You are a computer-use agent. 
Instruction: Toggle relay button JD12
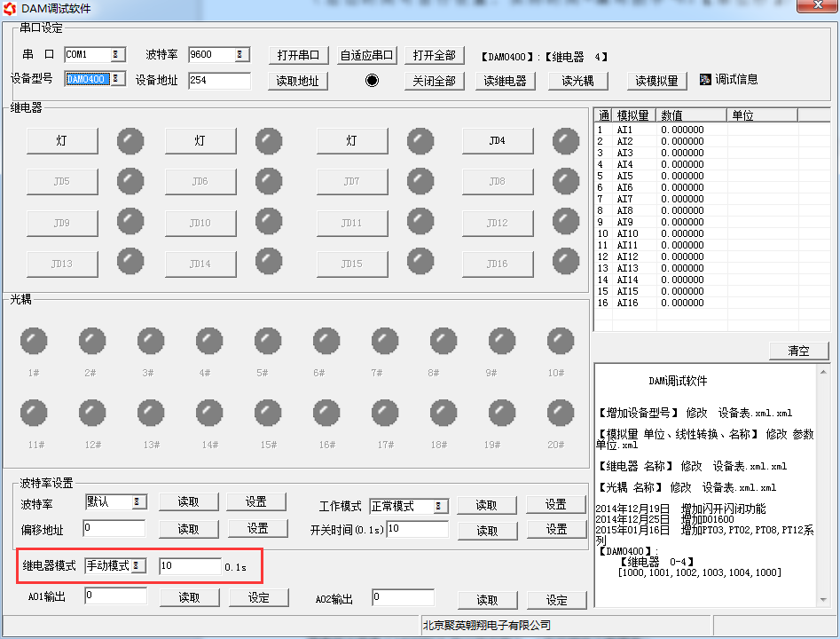pyautogui.click(x=498, y=223)
